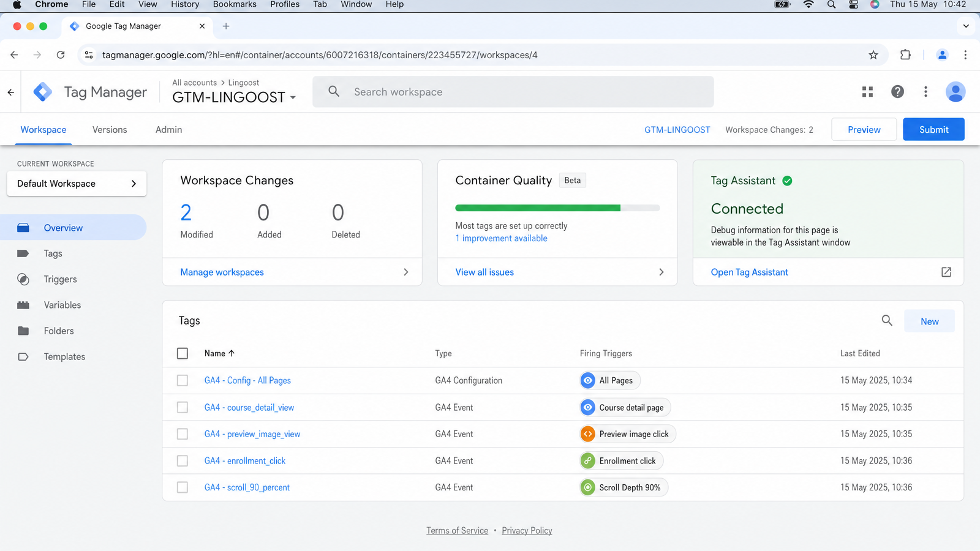The image size is (980, 551).
Task: Expand the Default Workspace selector
Action: [x=77, y=184]
